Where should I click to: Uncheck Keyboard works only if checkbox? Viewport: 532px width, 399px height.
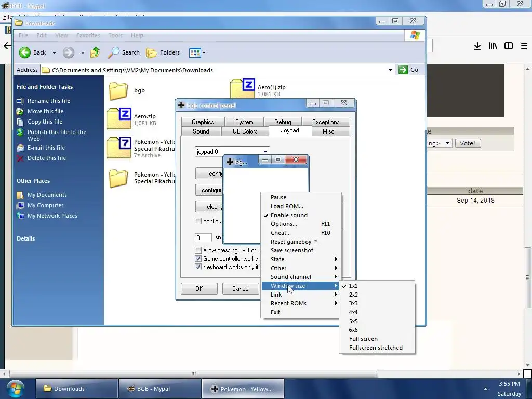(x=198, y=267)
